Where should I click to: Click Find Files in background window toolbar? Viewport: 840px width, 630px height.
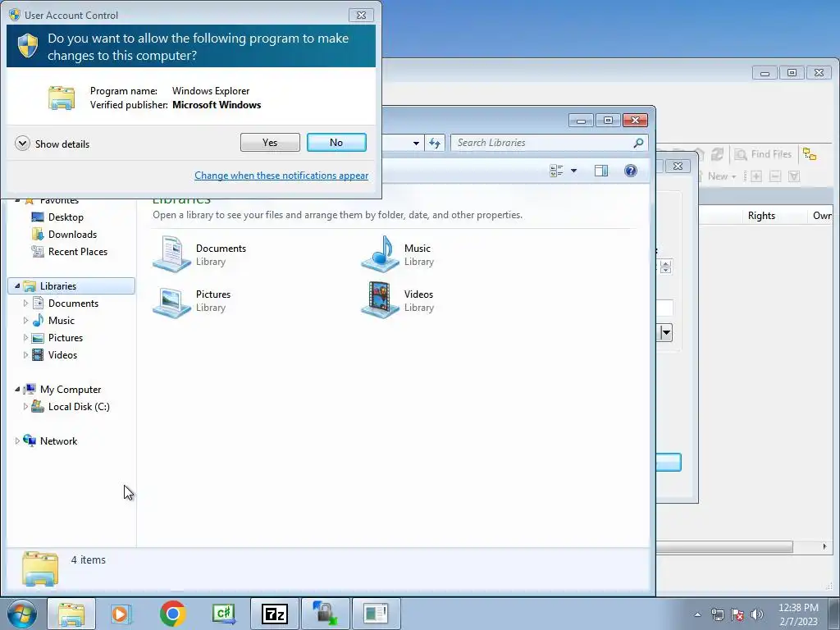coord(763,154)
